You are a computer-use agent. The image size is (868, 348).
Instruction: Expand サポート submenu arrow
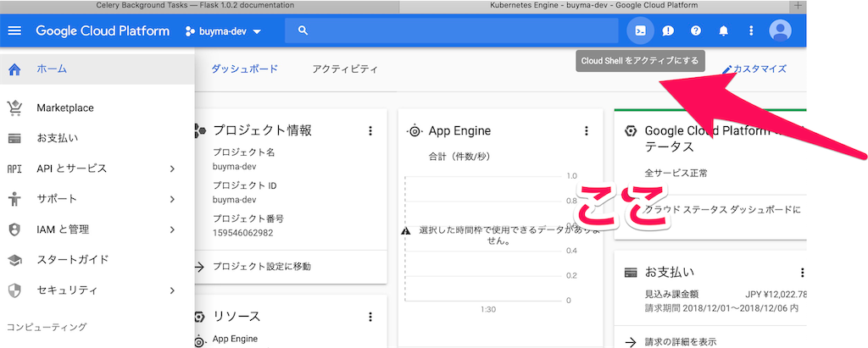click(x=172, y=199)
